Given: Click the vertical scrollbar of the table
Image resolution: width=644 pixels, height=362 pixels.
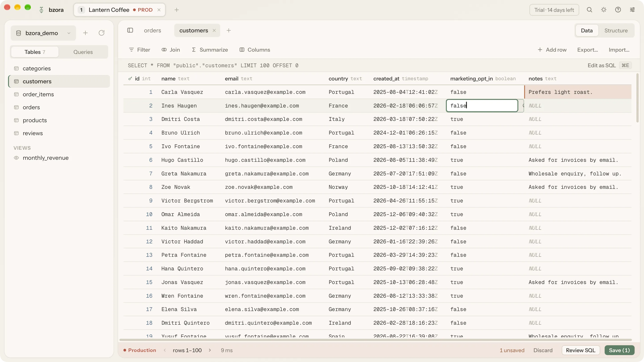Looking at the screenshot, I should 637,98.
